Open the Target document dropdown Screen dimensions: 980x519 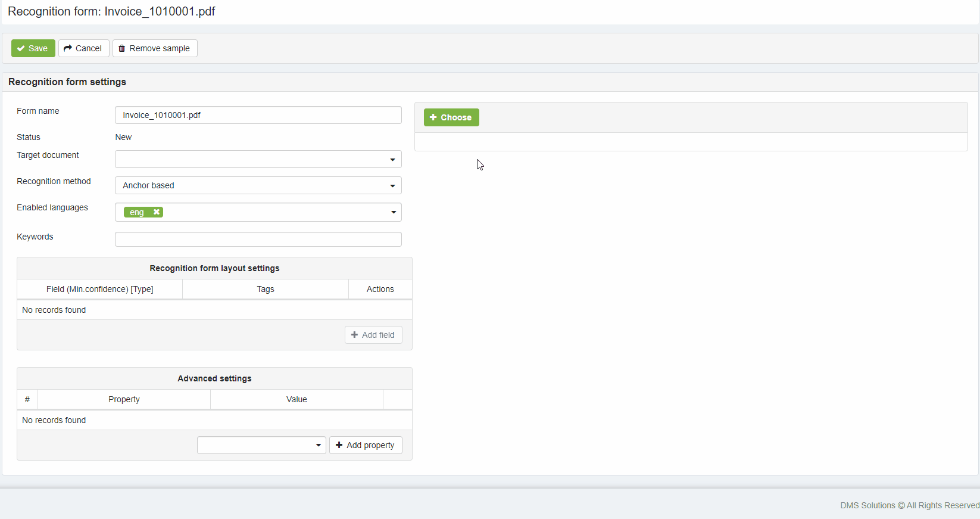258,159
